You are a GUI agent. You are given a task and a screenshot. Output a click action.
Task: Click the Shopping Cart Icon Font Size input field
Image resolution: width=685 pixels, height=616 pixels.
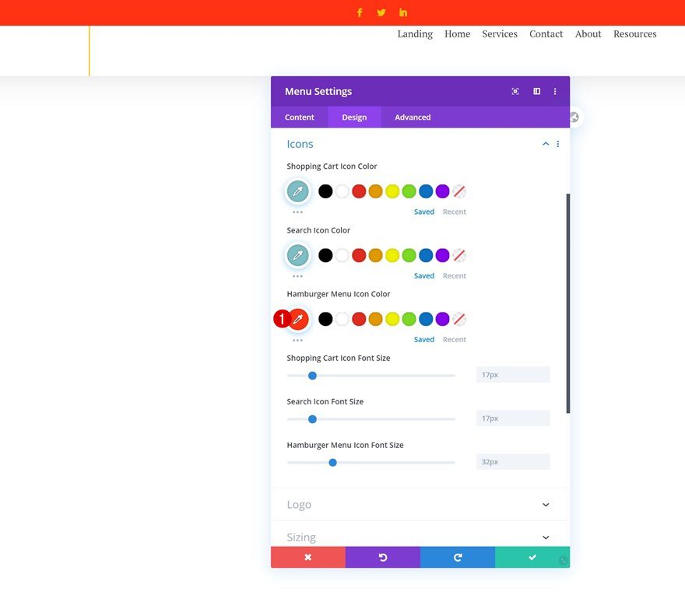[512, 374]
